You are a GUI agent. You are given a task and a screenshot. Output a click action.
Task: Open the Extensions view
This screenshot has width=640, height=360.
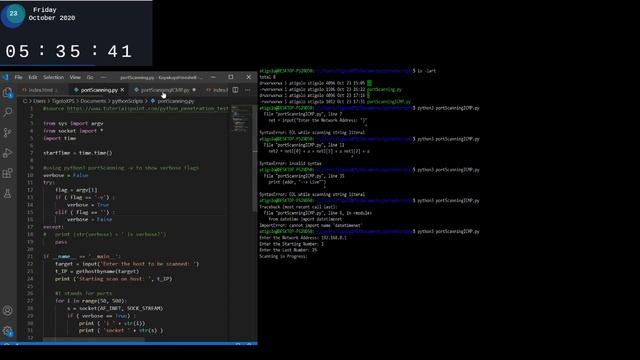[7, 173]
